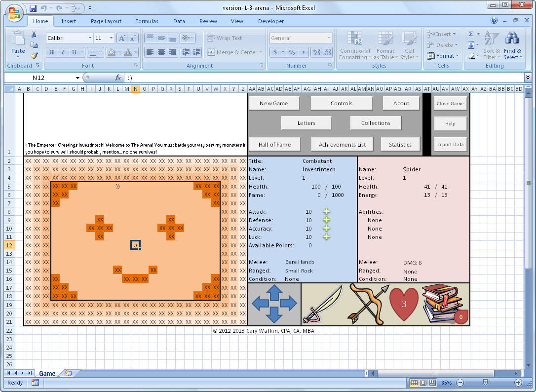Screen dimensions: 536x392
Task: Open the font size dropdown
Action: point(111,38)
